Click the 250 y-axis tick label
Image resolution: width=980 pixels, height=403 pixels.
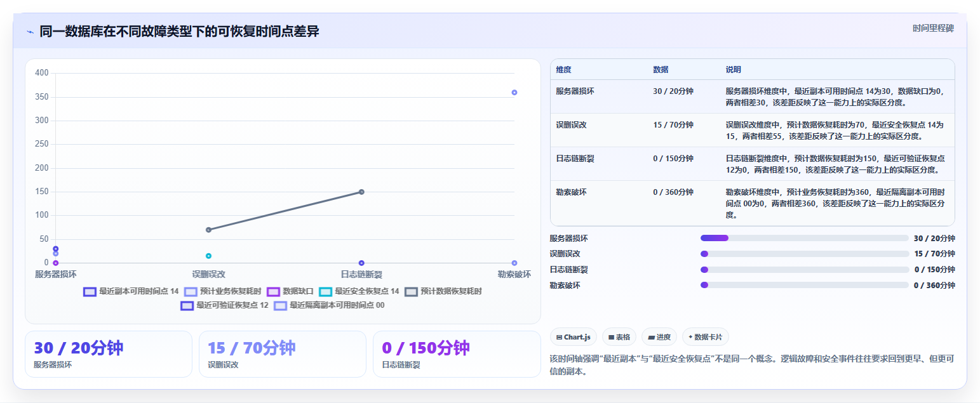(x=42, y=144)
